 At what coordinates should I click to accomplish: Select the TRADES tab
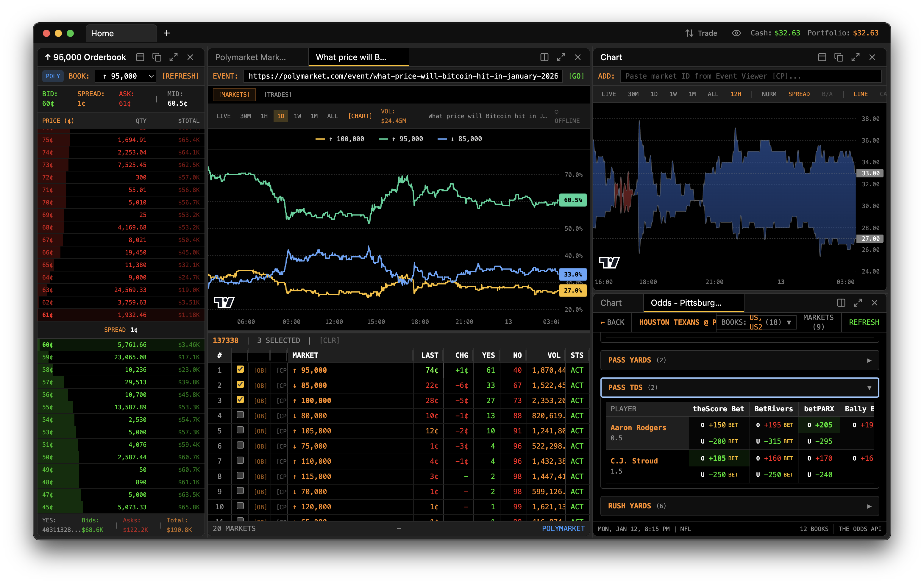tap(277, 95)
